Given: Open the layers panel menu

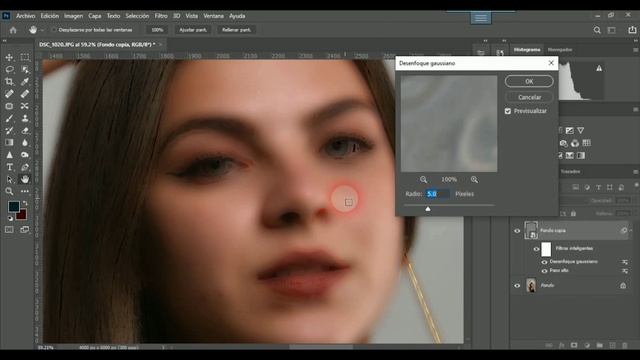Looking at the screenshot, I should coord(636,172).
